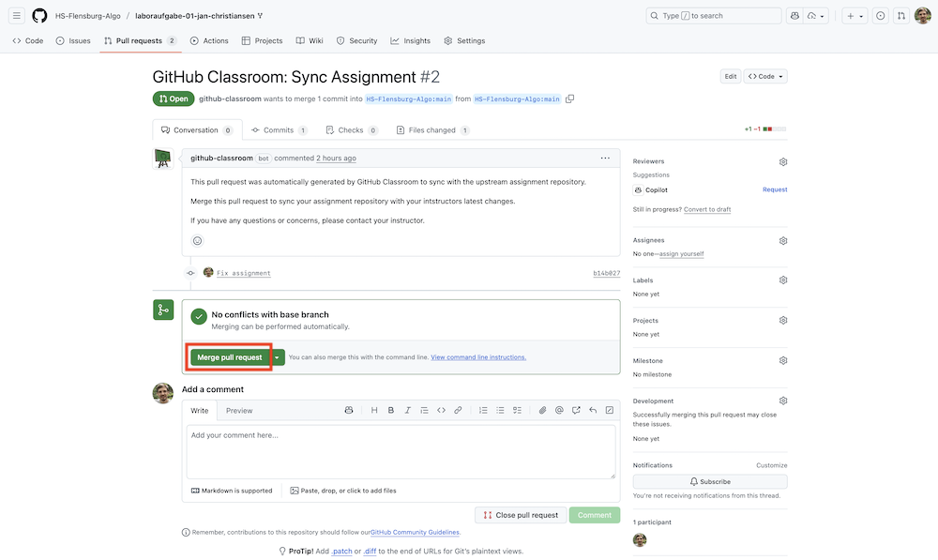Click the Reviewers gear icon
Screen dimensions: 938x560
coord(783,161)
